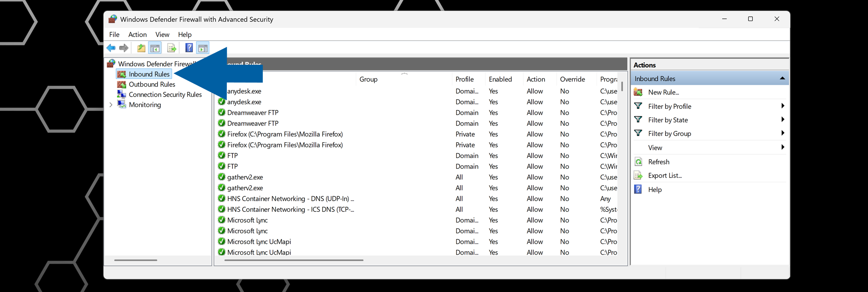Click the Inbound Rules tree icon

pos(122,74)
